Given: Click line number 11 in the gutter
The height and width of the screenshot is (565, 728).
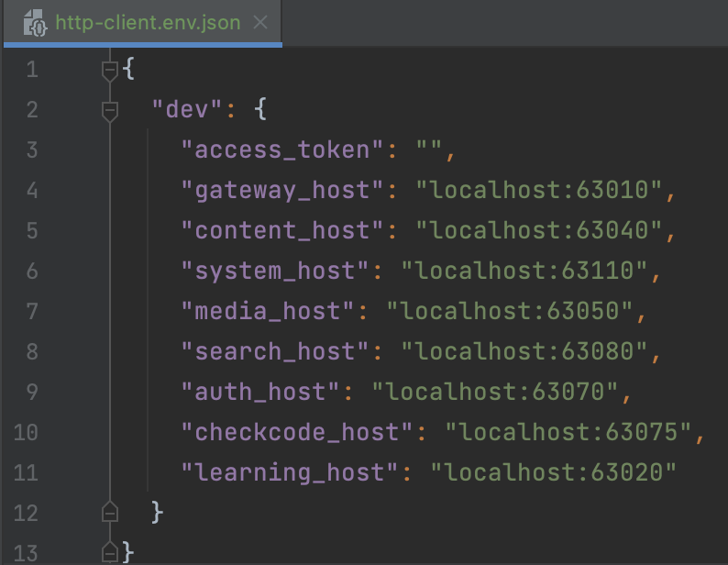Looking at the screenshot, I should 26,473.
